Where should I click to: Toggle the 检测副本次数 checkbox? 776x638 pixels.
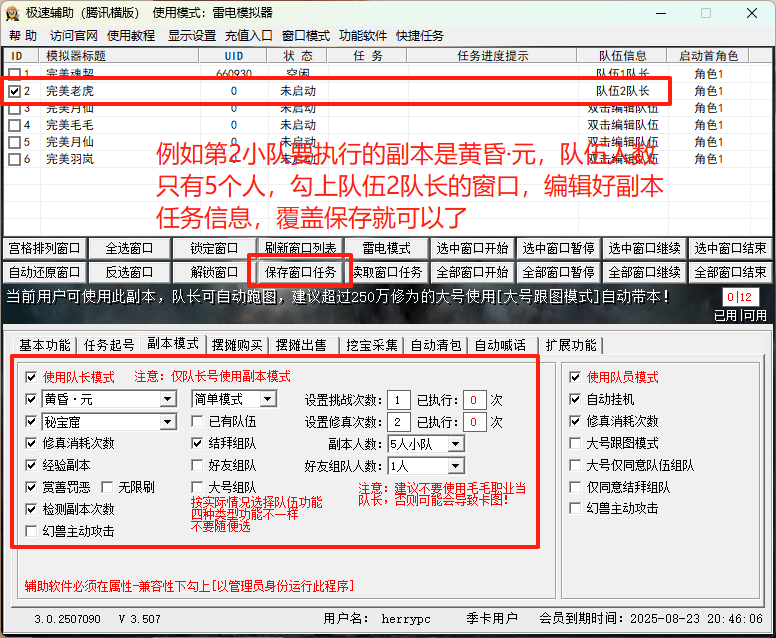31,509
